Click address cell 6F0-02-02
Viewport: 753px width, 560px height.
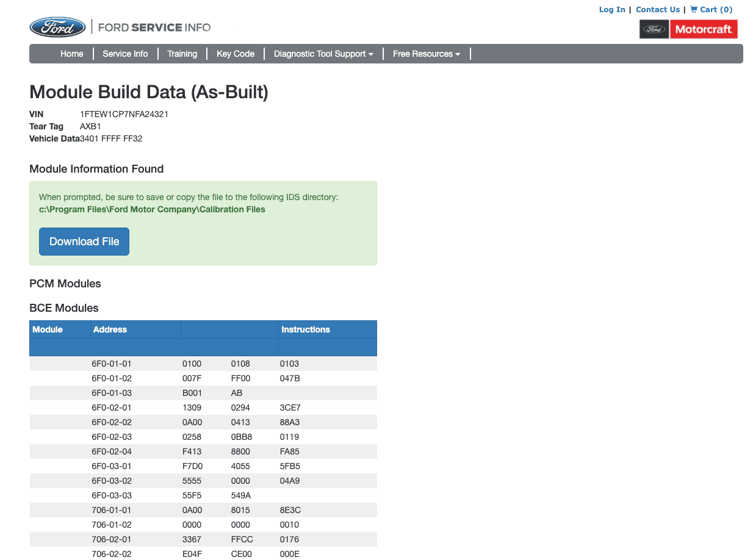[112, 422]
